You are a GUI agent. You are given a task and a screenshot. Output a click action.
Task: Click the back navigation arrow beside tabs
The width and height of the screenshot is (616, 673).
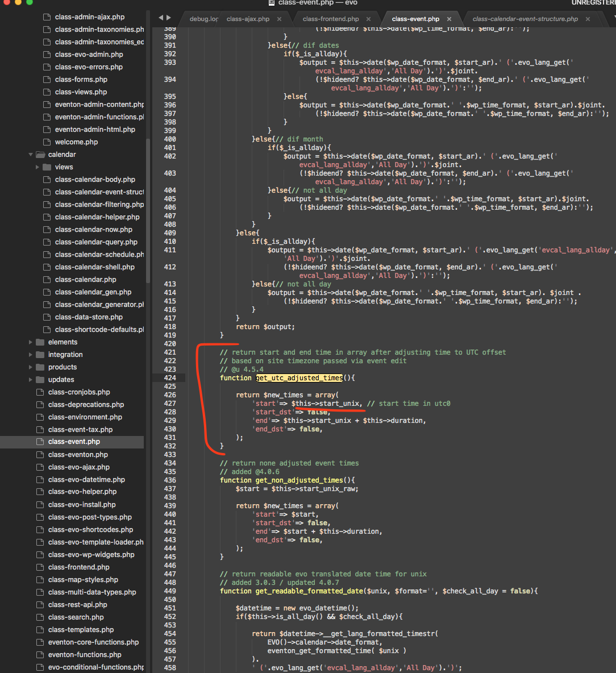pos(161,18)
